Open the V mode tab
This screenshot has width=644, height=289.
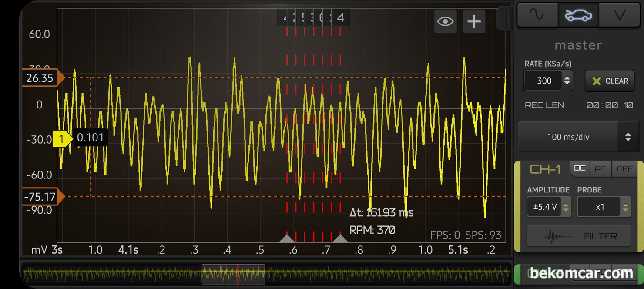click(619, 15)
